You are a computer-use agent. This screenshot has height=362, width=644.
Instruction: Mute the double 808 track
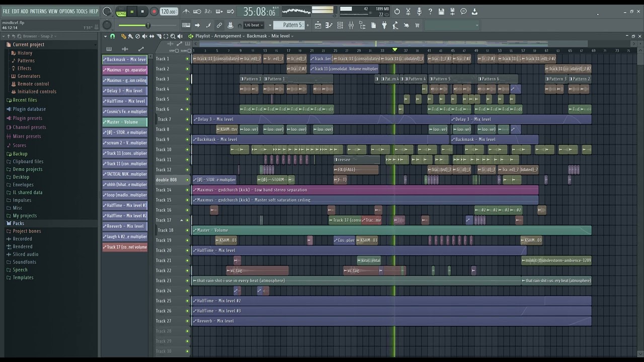187,180
